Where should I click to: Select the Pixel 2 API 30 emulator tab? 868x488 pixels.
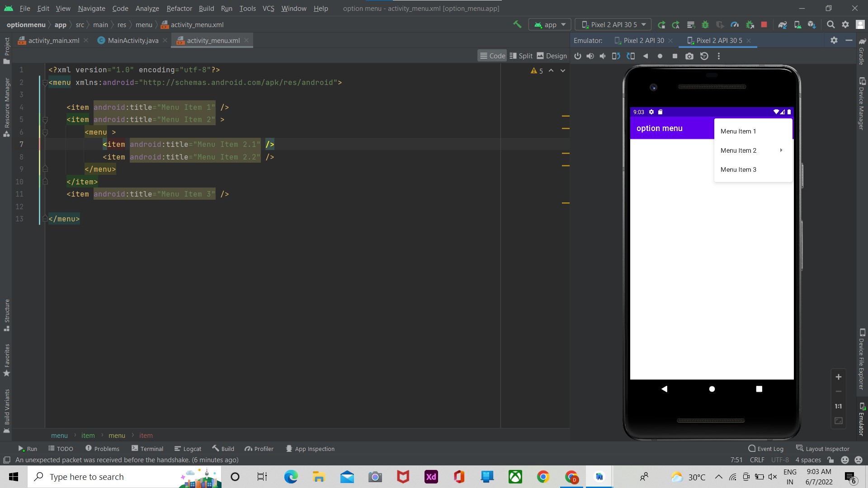point(644,40)
